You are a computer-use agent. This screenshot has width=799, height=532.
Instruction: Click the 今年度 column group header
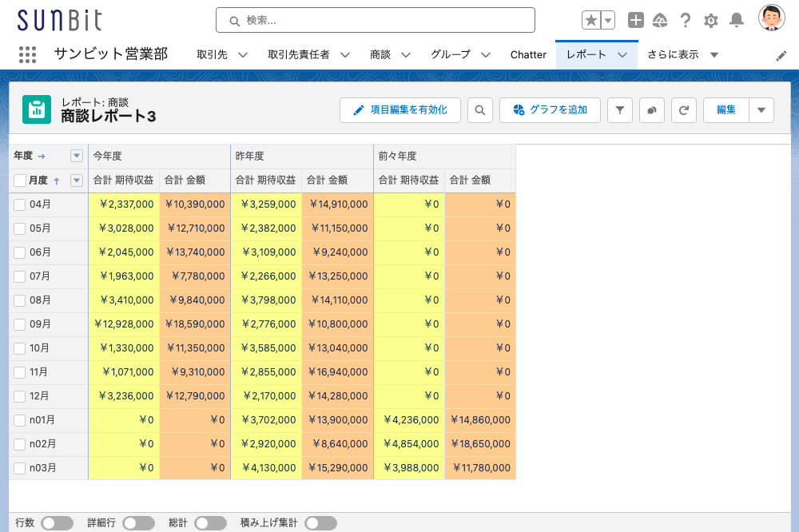(160, 157)
